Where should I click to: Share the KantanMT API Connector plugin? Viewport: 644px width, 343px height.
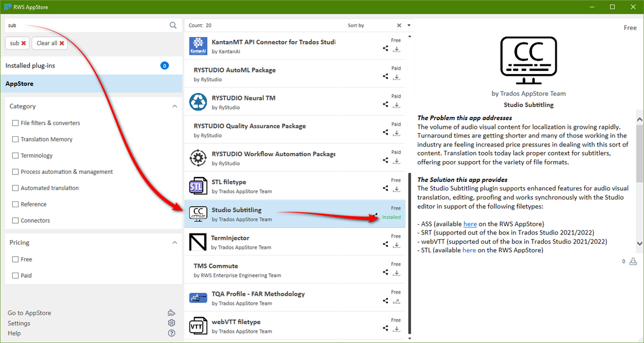point(385,48)
